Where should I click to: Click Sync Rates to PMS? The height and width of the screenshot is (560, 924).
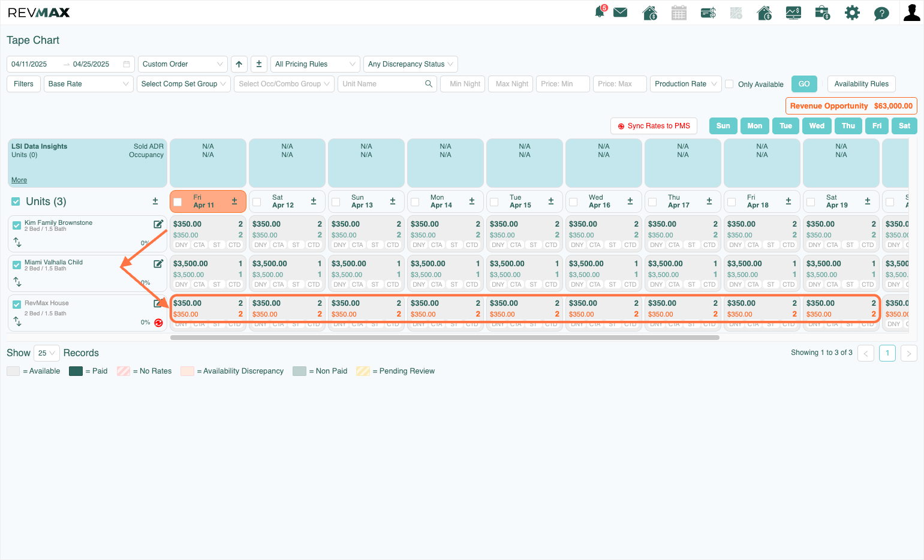654,126
